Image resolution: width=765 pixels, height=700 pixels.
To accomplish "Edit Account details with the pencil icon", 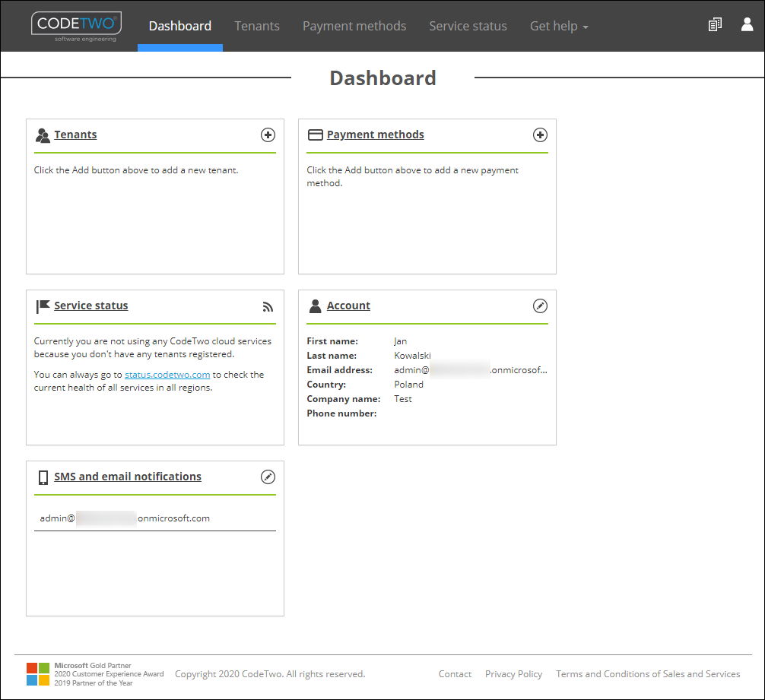I will (540, 306).
